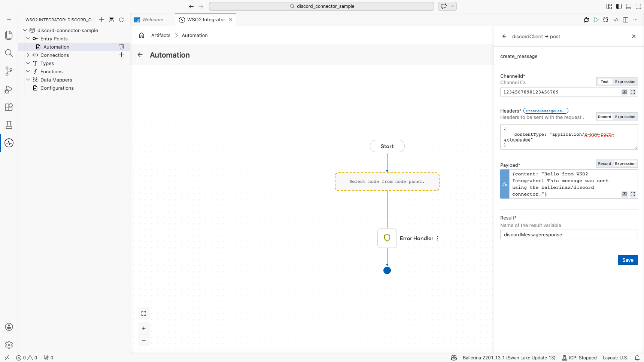Expand the ChannelId field editor
The image size is (644, 362).
tap(633, 92)
